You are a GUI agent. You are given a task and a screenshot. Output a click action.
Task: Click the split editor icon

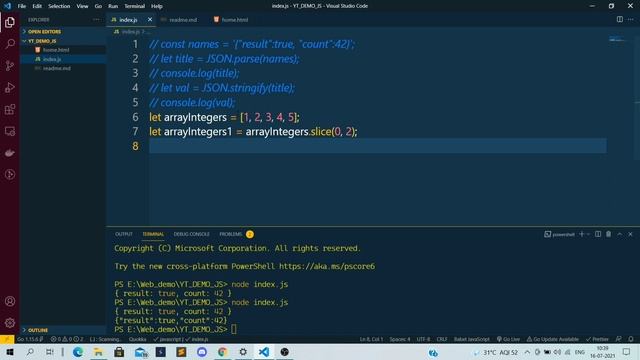[620, 19]
